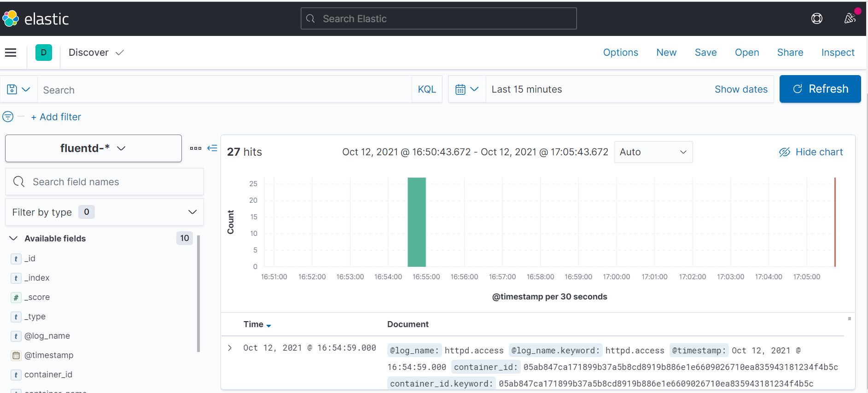Click the Document column header
Image resolution: width=868 pixels, height=393 pixels.
(x=408, y=324)
